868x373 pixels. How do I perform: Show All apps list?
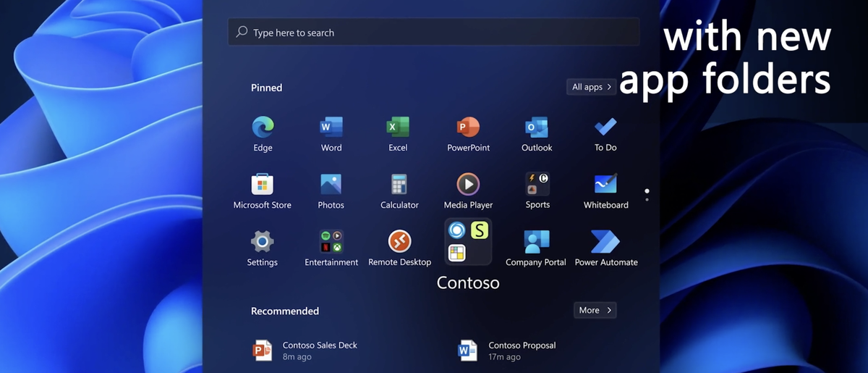pos(592,87)
